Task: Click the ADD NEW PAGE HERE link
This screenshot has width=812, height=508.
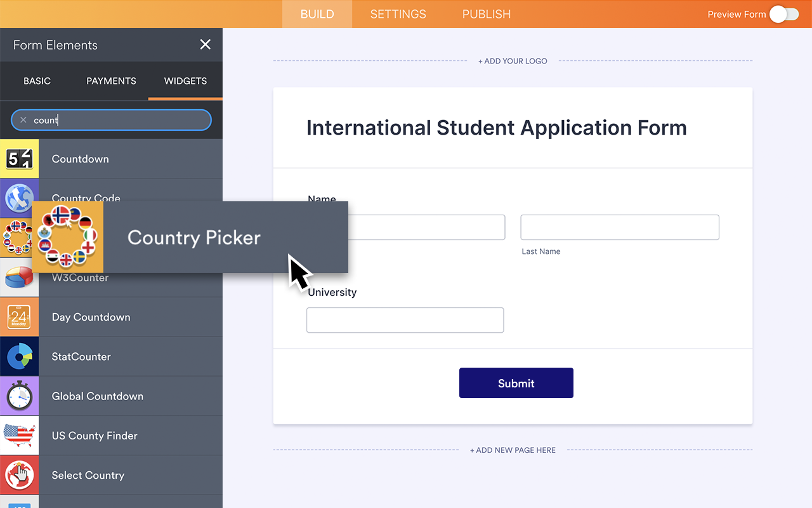Action: [513, 450]
